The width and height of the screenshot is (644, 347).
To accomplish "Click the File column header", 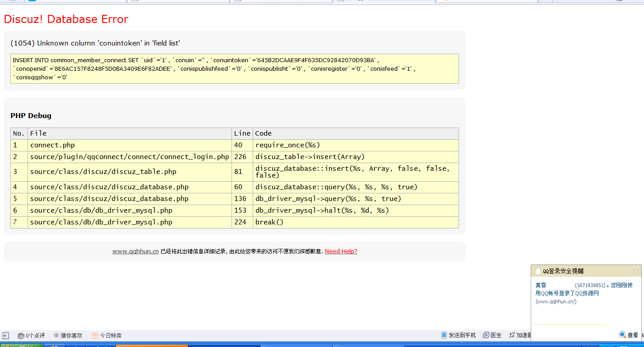I will (38, 133).
